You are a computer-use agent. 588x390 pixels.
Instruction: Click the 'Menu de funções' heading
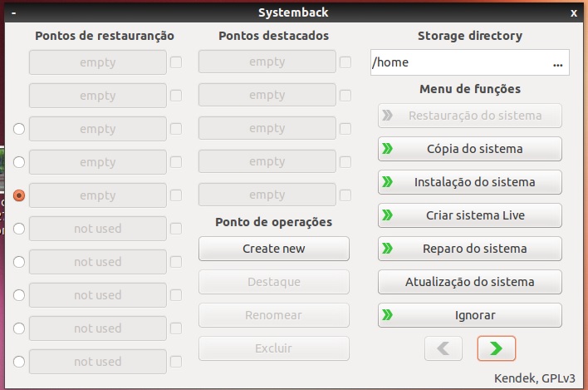(x=470, y=89)
